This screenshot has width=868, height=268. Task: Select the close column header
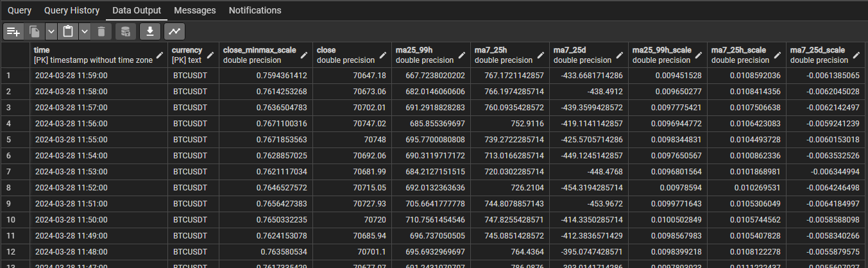pyautogui.click(x=346, y=54)
